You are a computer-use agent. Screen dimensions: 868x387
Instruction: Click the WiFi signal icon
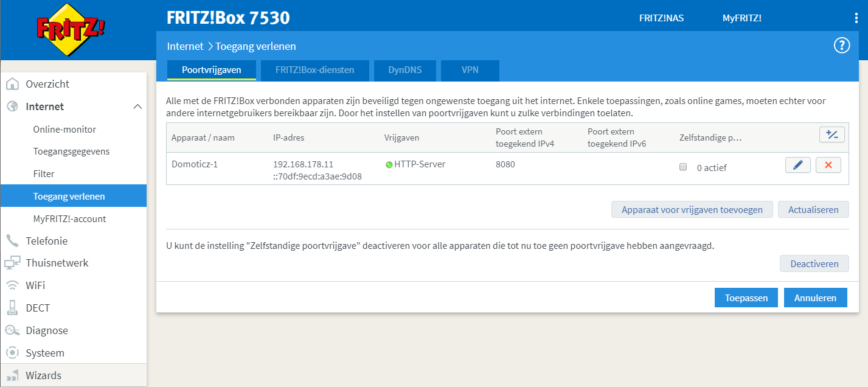(12, 285)
